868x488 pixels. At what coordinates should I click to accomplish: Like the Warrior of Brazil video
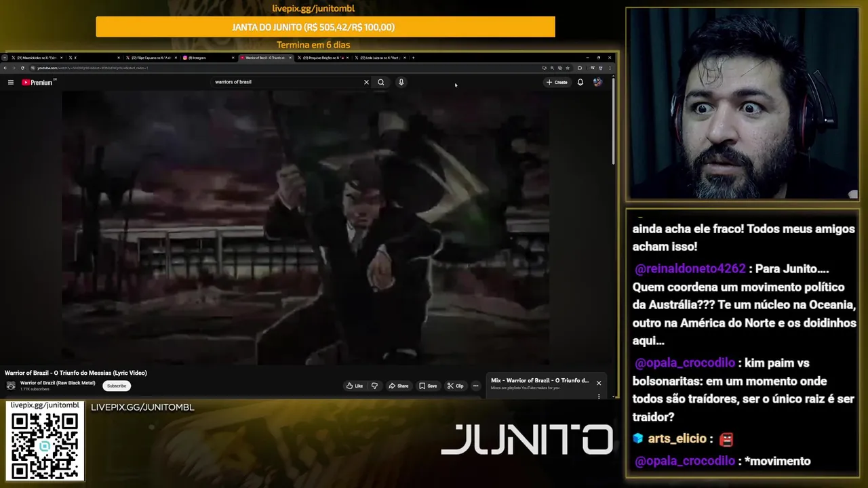pos(355,386)
